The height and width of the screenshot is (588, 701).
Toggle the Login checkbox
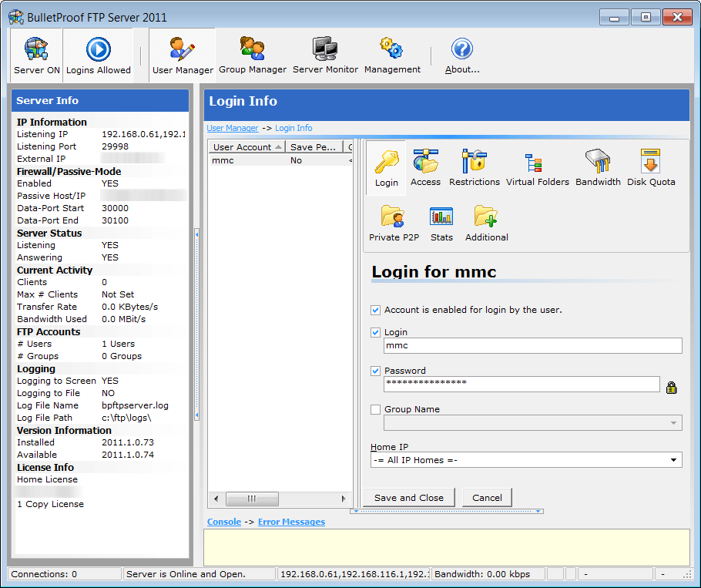click(x=376, y=332)
